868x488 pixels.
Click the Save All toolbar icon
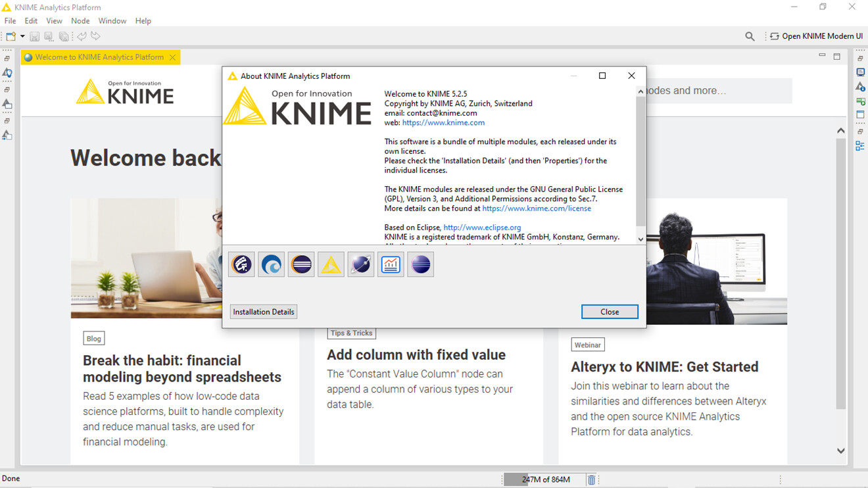64,37
